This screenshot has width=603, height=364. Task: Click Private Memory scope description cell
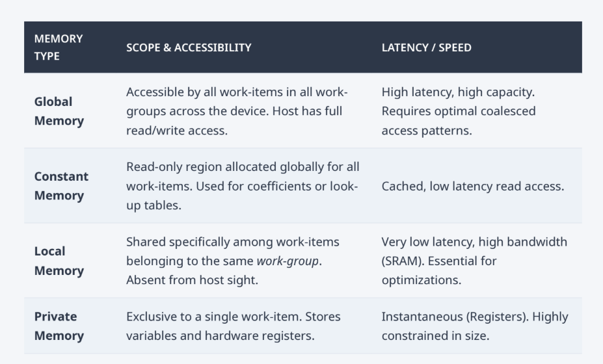click(234, 326)
